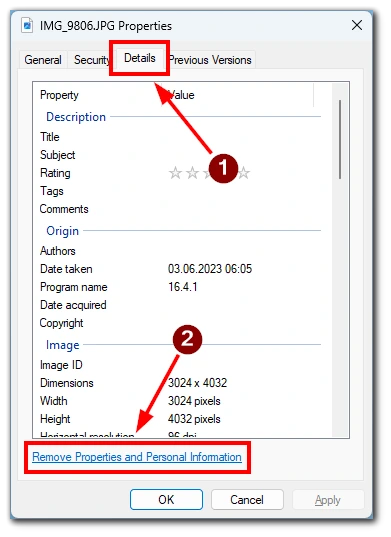Click the Apply button
This screenshot has width=391, height=537.
(x=328, y=500)
